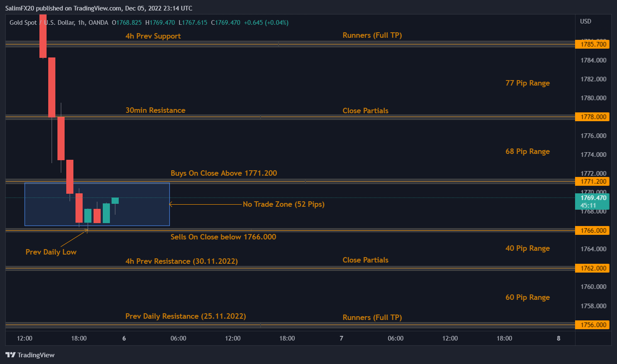The width and height of the screenshot is (617, 364).
Task: Click the '4h Prev Support' label
Action: [153, 36]
